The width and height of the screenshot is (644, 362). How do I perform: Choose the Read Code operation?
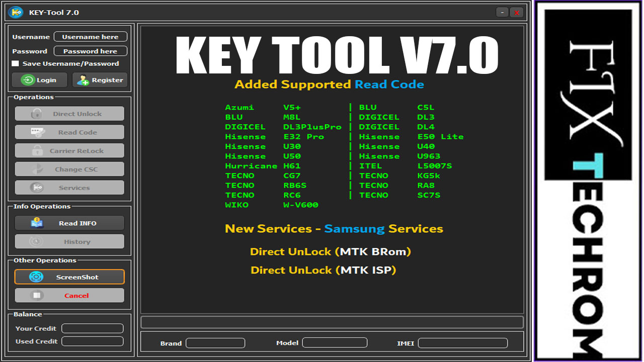point(69,132)
